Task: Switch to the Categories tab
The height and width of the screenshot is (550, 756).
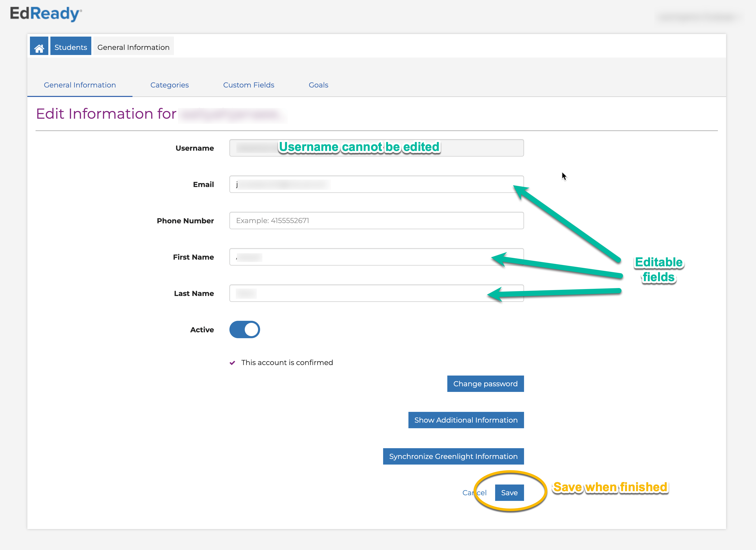Action: (x=169, y=85)
